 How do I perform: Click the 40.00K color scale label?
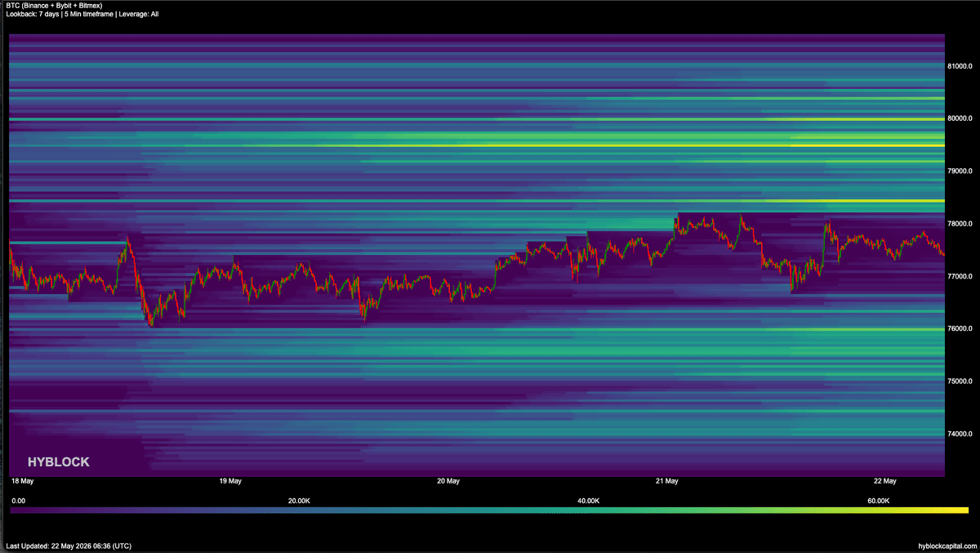(589, 501)
